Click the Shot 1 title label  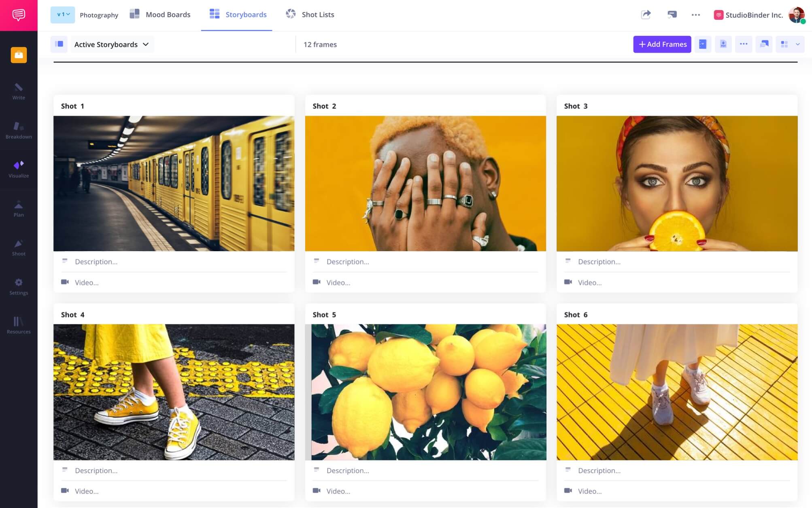(72, 106)
